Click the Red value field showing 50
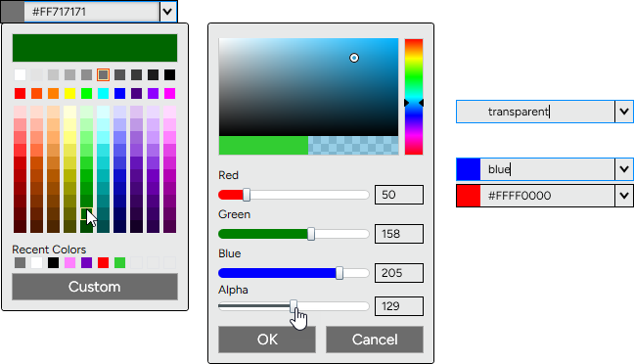Screen dimensions: 634x364 (x=399, y=195)
